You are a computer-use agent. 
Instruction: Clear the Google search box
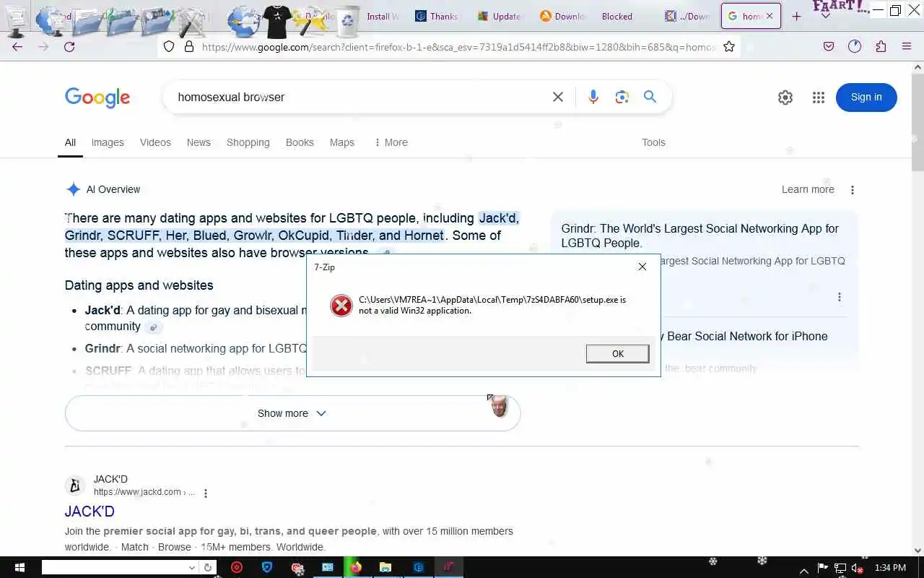(558, 97)
